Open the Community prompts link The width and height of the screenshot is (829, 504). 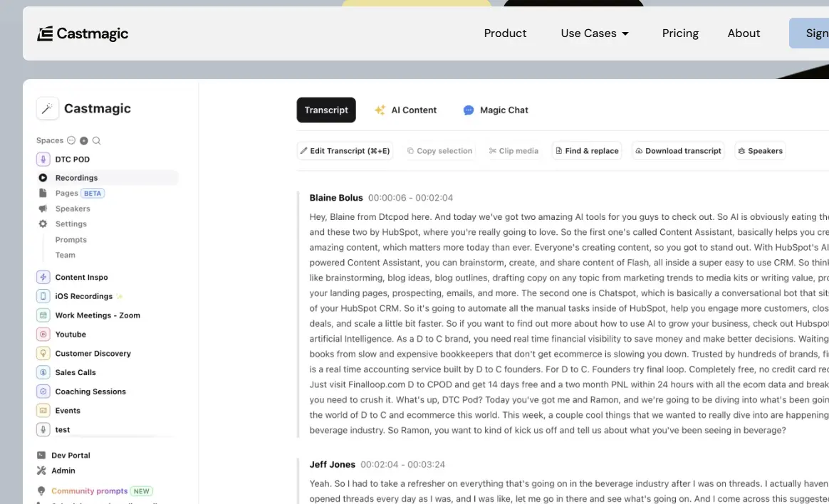tap(89, 490)
